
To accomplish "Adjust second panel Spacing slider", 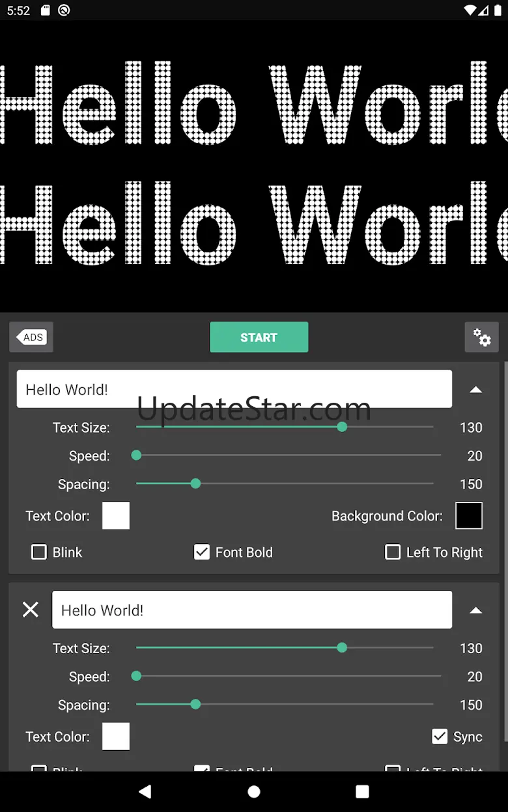I will [x=285, y=704].
